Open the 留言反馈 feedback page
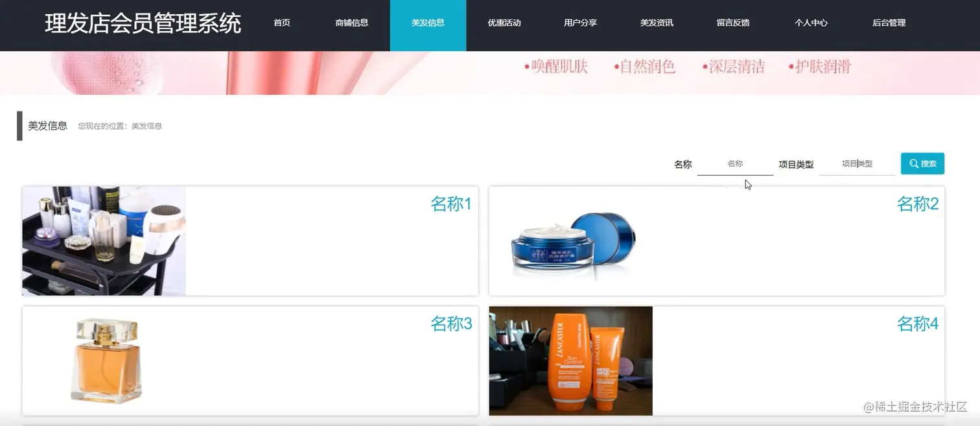The height and width of the screenshot is (426, 980). tap(732, 22)
